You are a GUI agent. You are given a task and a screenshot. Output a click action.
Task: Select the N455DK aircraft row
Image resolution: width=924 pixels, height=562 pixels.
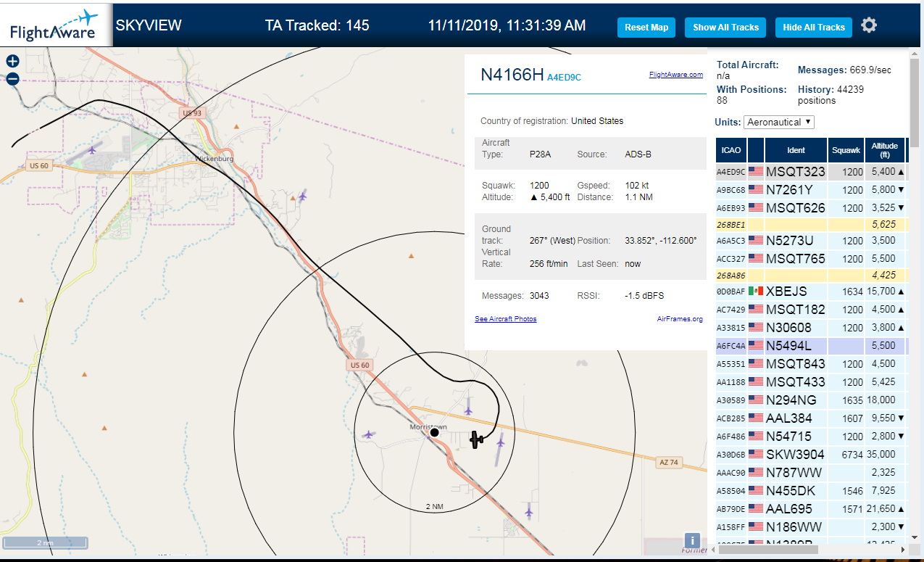pyautogui.click(x=811, y=491)
